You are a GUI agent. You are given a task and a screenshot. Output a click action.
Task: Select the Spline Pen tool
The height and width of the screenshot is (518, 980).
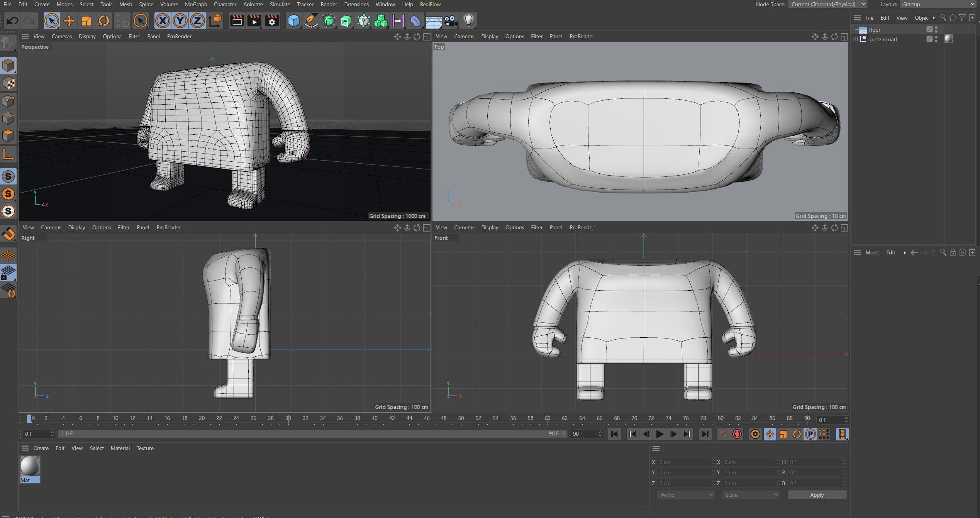[311, 20]
